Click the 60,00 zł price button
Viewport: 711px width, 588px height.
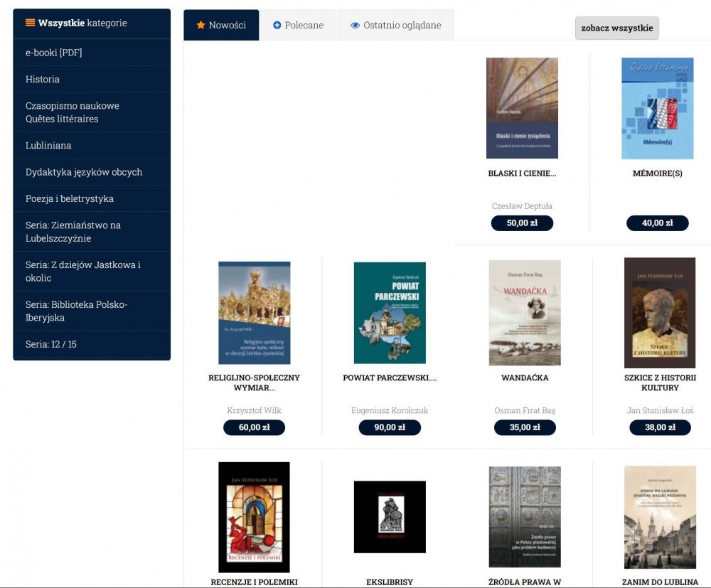coord(254,427)
